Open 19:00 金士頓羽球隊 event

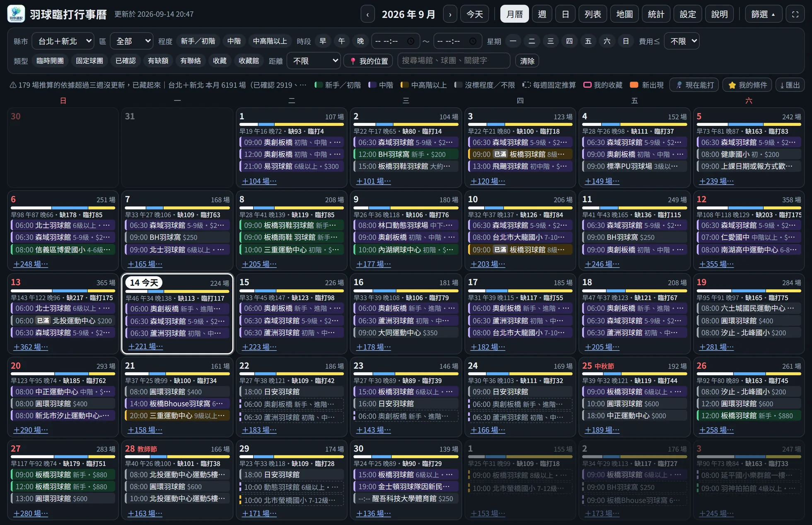click(x=406, y=486)
